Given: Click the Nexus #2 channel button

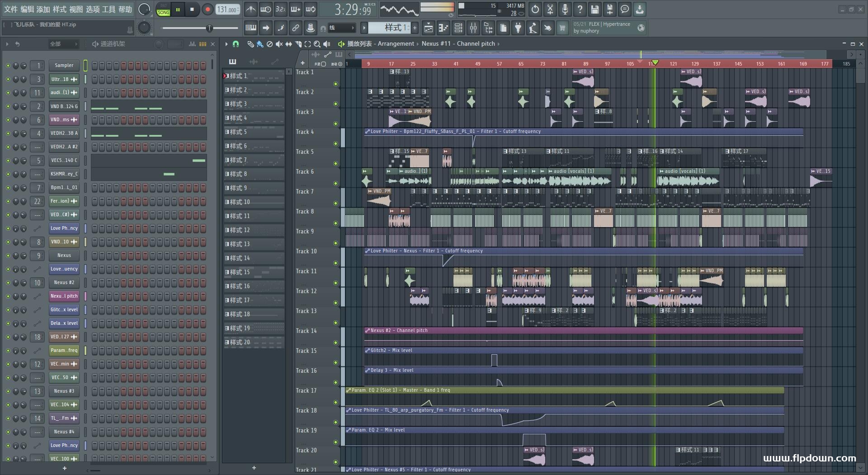Looking at the screenshot, I should click(64, 283).
